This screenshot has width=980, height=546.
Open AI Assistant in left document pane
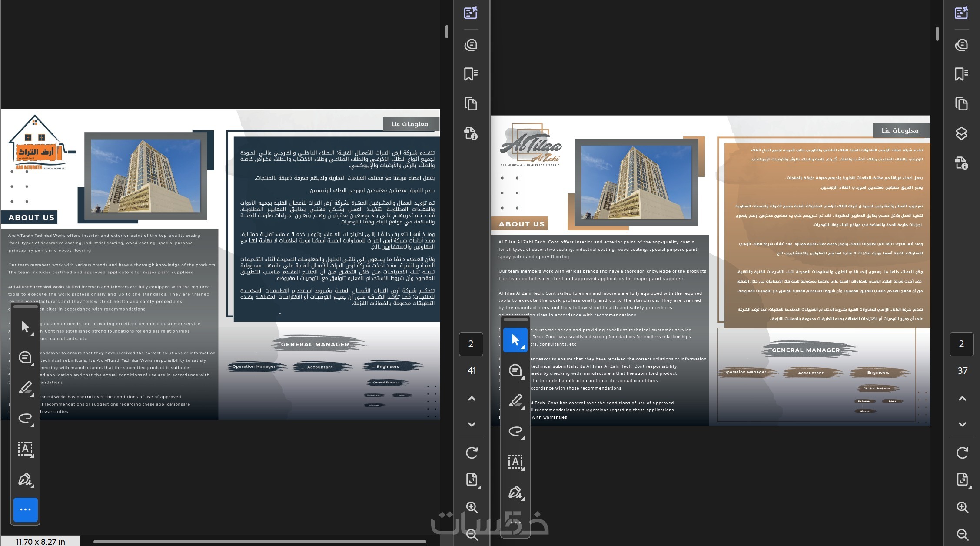coord(471,13)
